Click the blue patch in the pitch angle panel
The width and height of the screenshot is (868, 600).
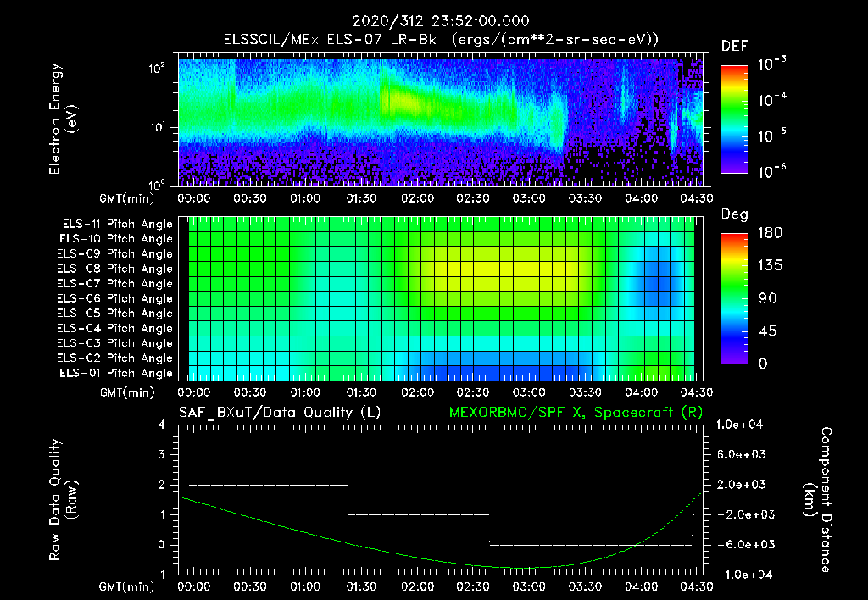[658, 277]
